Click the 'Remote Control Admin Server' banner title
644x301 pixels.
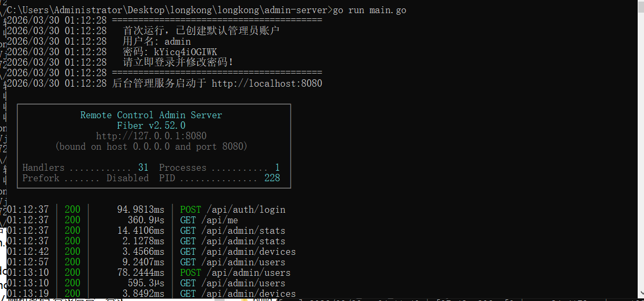point(151,115)
